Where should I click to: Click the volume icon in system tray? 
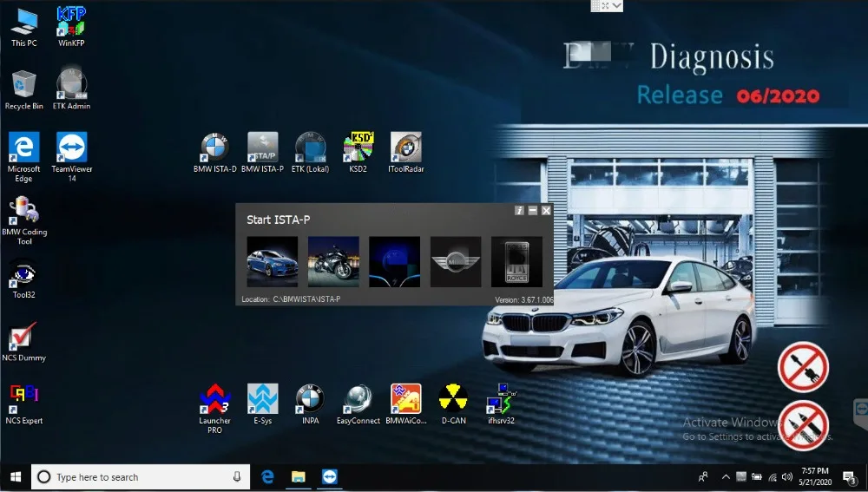(x=788, y=477)
